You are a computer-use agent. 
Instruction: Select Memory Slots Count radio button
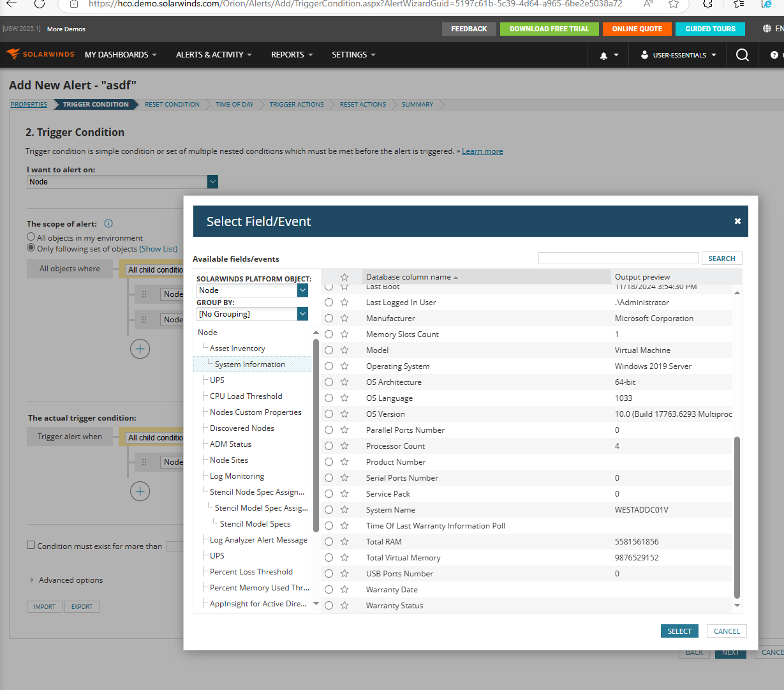(x=329, y=334)
